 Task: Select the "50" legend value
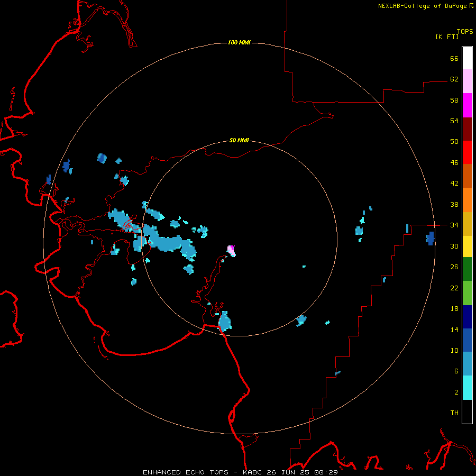point(454,142)
